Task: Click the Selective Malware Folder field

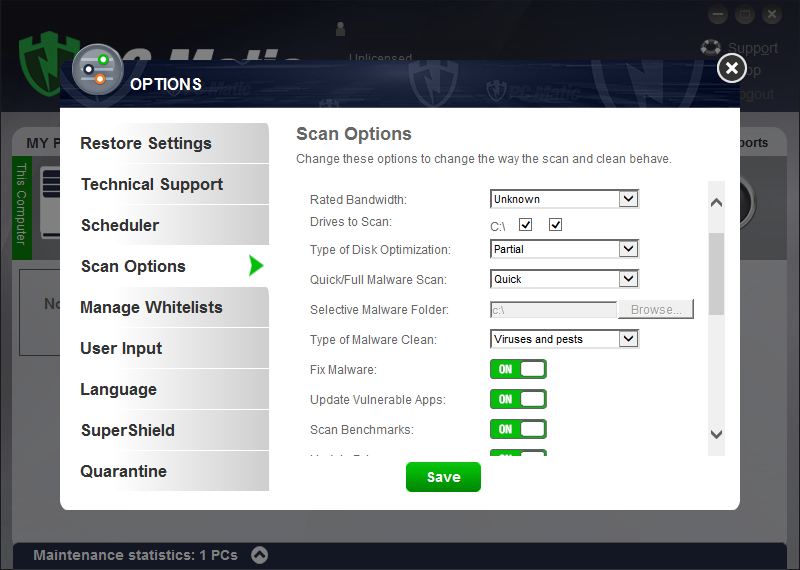Action: (x=554, y=310)
